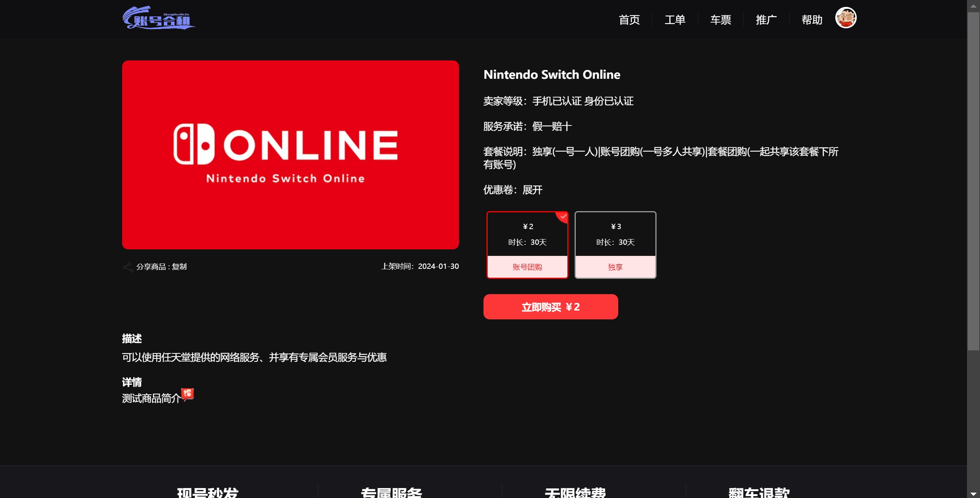Click the 立即购买 ¥2 button

pyautogui.click(x=550, y=307)
